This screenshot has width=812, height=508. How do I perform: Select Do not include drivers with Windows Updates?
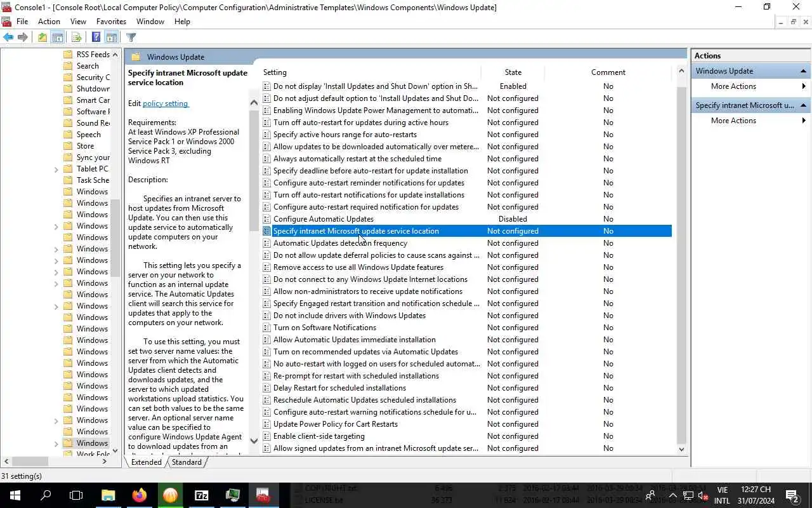point(467,316)
